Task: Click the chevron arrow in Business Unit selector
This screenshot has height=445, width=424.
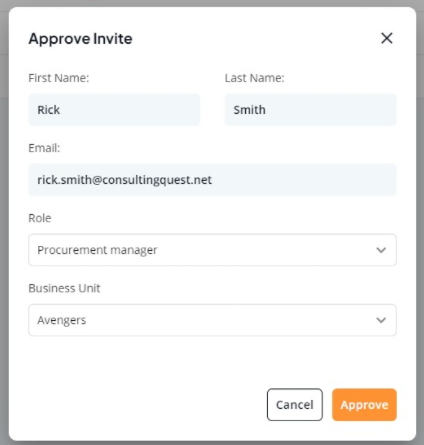Action: pos(381,320)
